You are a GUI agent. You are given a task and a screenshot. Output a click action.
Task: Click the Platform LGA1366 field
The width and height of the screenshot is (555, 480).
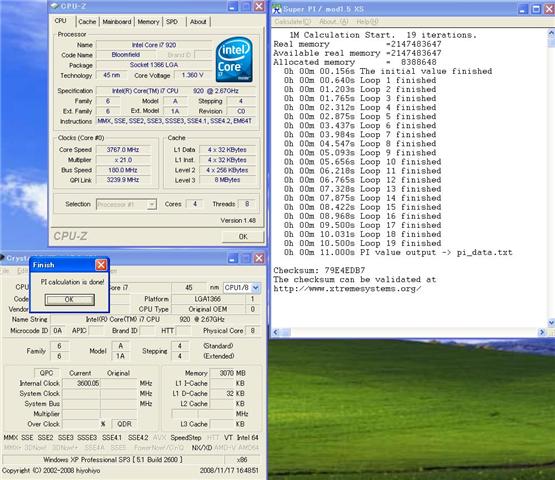pos(208,299)
